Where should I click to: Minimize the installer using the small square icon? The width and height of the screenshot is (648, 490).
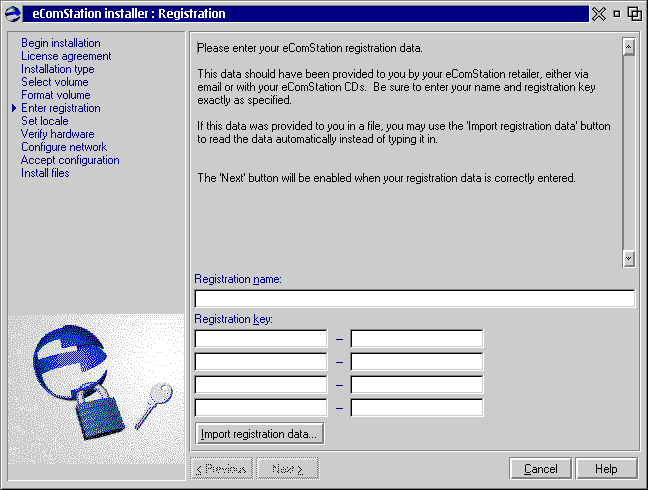click(x=617, y=14)
